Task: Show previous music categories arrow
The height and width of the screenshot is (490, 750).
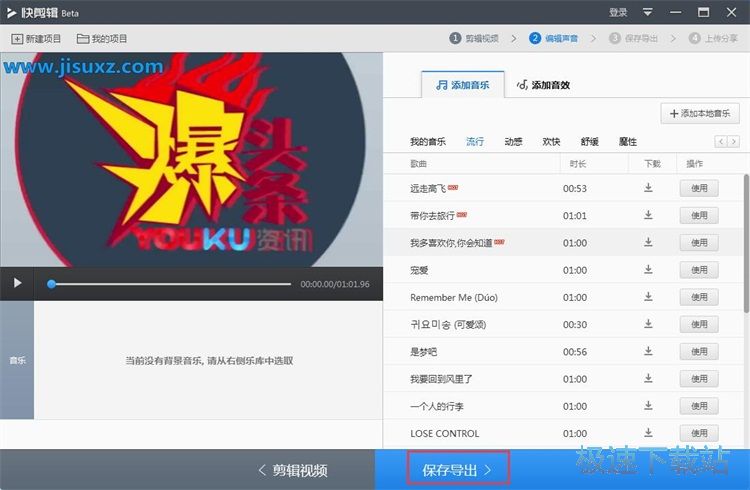Action: pyautogui.click(x=721, y=141)
